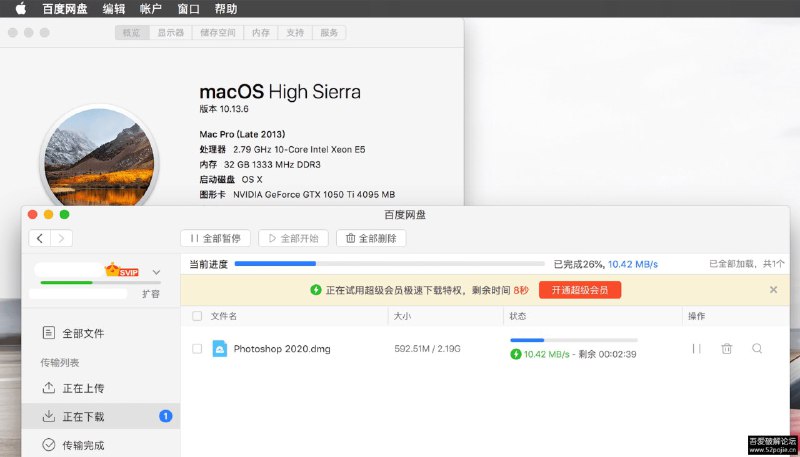800x457 pixels.
Task: Click the 已全部加载，共1个 text
Action: tap(746, 264)
